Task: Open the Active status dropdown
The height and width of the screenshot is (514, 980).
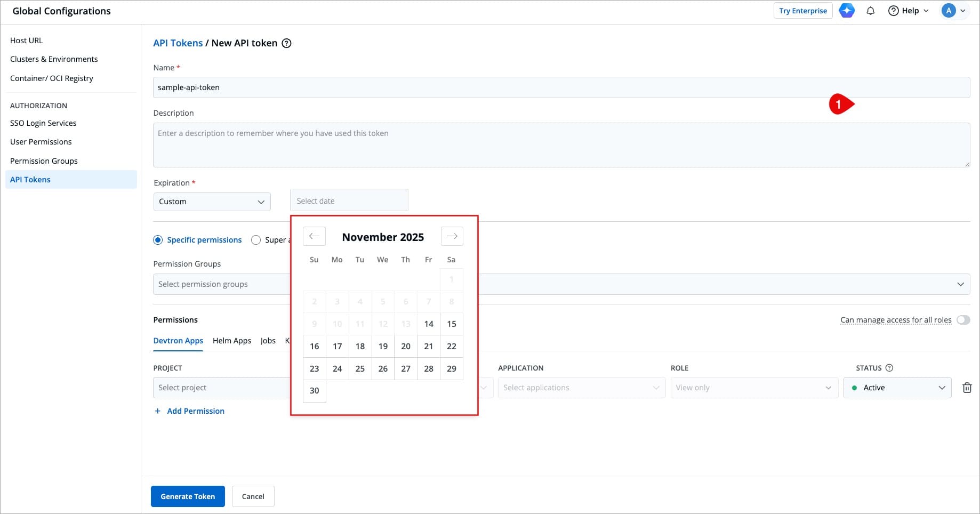Action: tap(897, 388)
